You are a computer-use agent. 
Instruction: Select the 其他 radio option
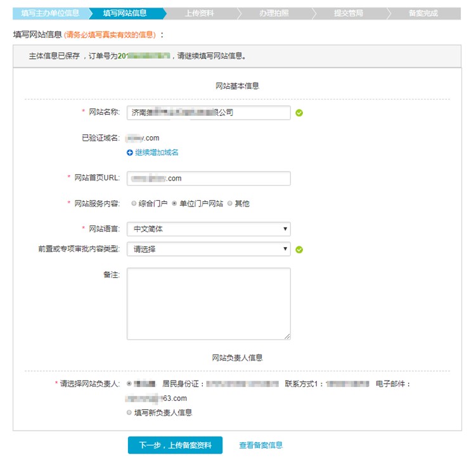[x=230, y=203]
